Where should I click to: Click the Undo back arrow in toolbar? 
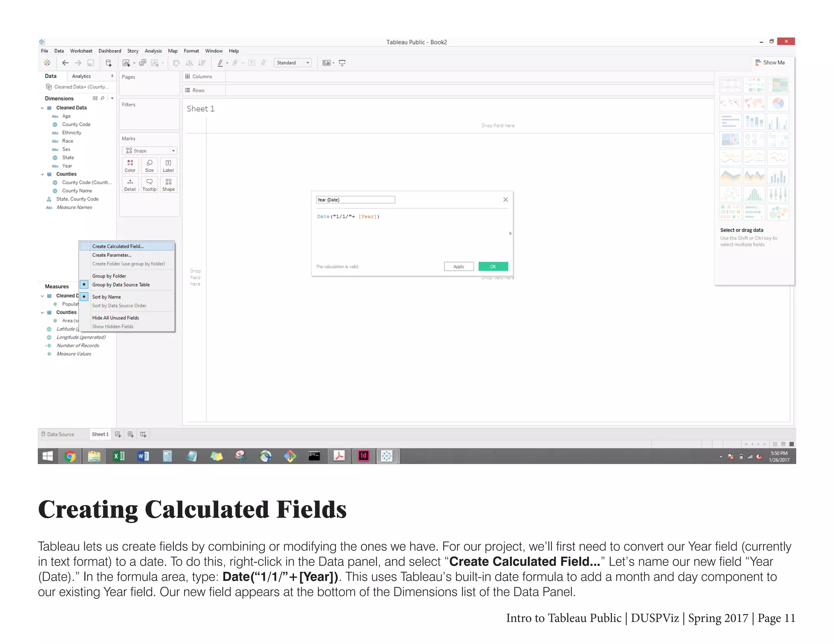[x=65, y=63]
